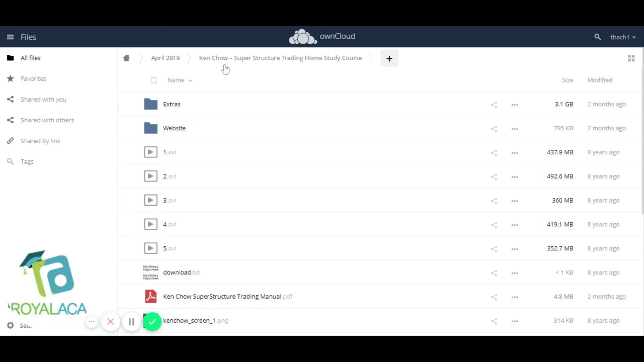Click the plus new file button
The width and height of the screenshot is (644, 362).
389,58
